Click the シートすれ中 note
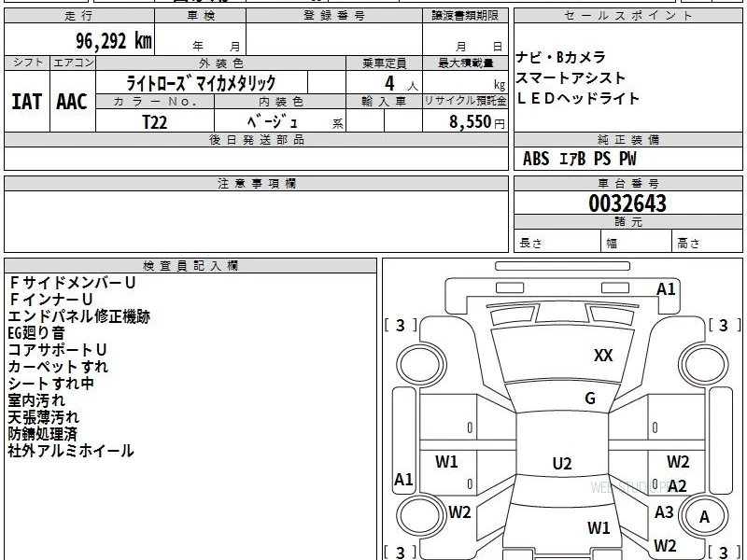 click(51, 384)
